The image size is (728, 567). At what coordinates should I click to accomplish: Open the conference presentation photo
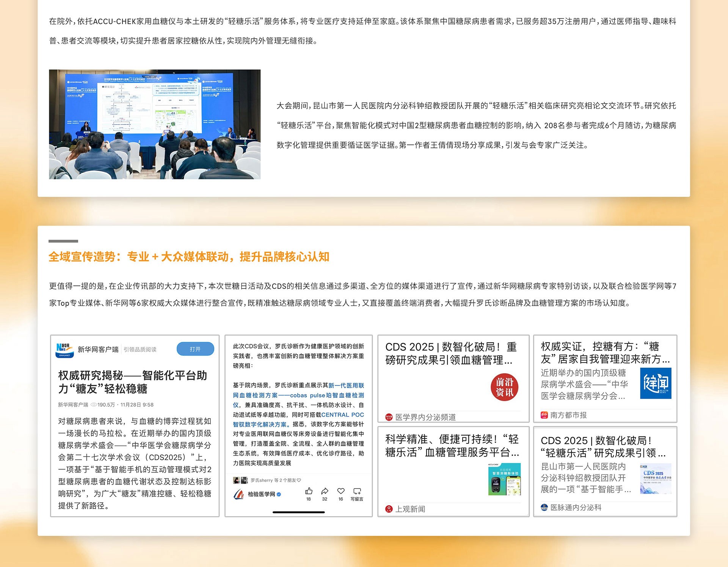point(155,124)
